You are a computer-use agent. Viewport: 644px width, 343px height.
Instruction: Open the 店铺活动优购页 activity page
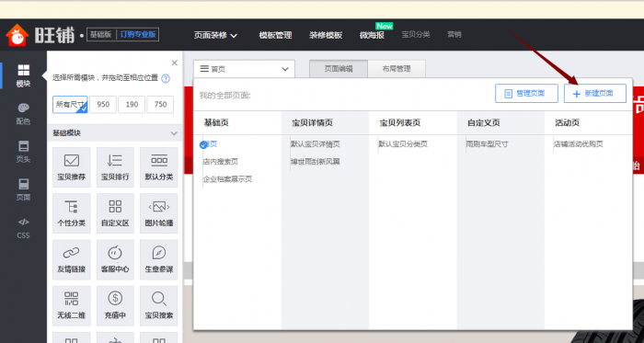pyautogui.click(x=579, y=144)
